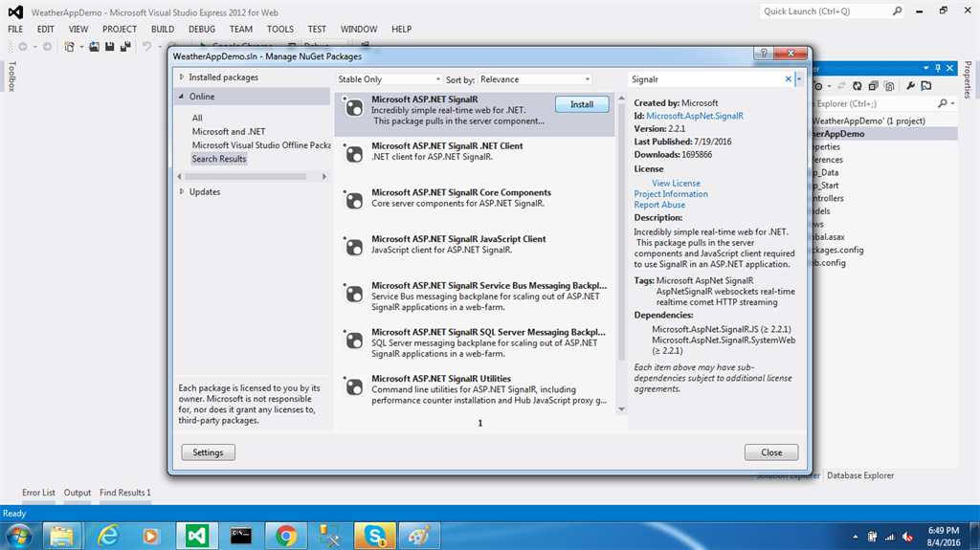Click the pin auto-hide icon on Solution Explorer
Image resolution: width=980 pixels, height=550 pixels.
tap(938, 68)
